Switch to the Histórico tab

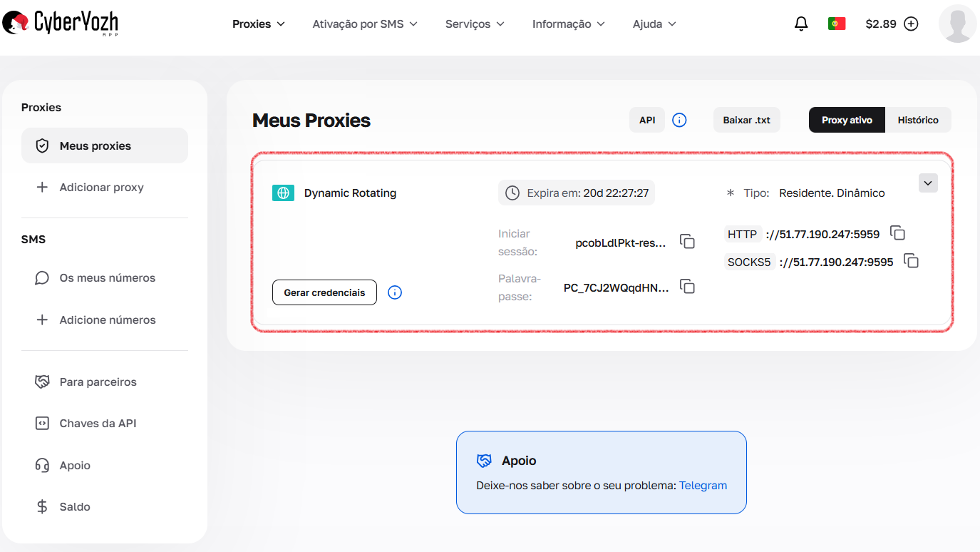click(918, 120)
